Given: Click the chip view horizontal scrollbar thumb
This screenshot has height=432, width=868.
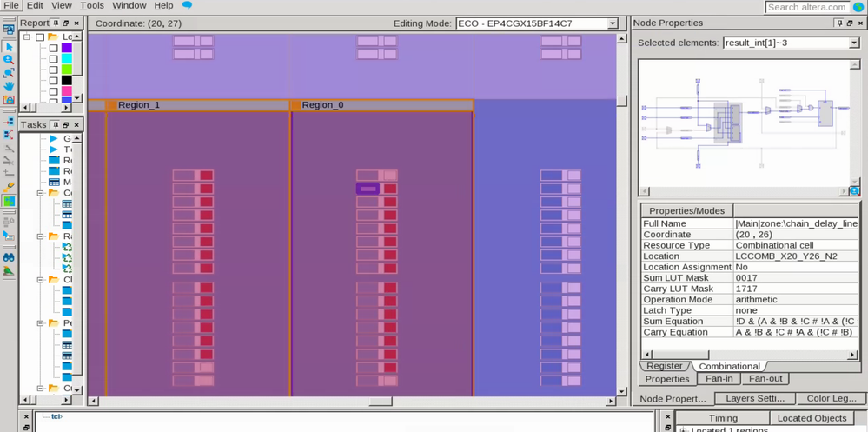Looking at the screenshot, I should point(381,401).
